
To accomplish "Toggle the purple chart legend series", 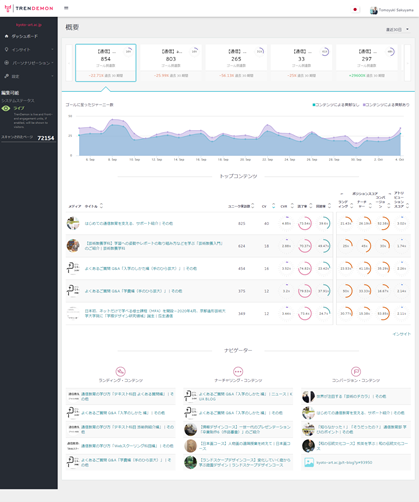I will (x=386, y=105).
